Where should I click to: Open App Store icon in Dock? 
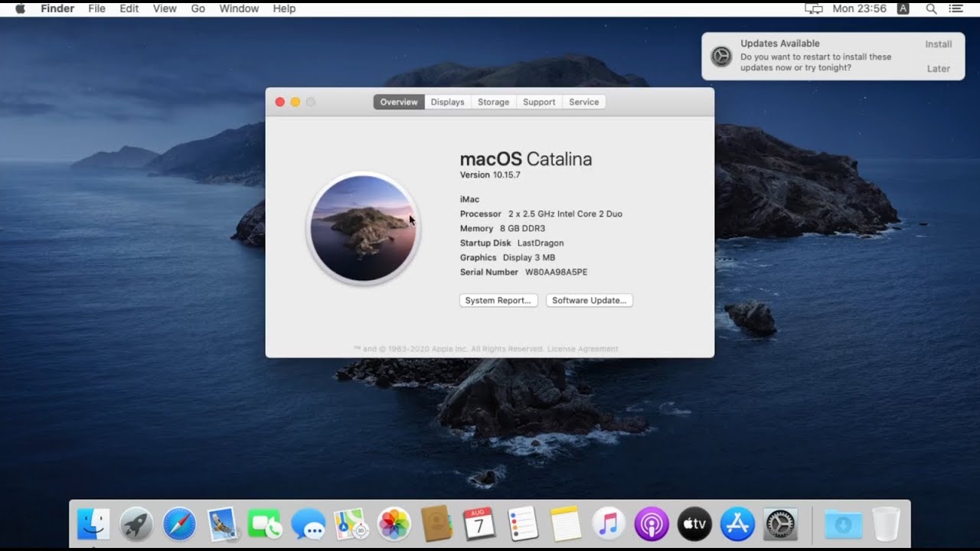(x=737, y=524)
